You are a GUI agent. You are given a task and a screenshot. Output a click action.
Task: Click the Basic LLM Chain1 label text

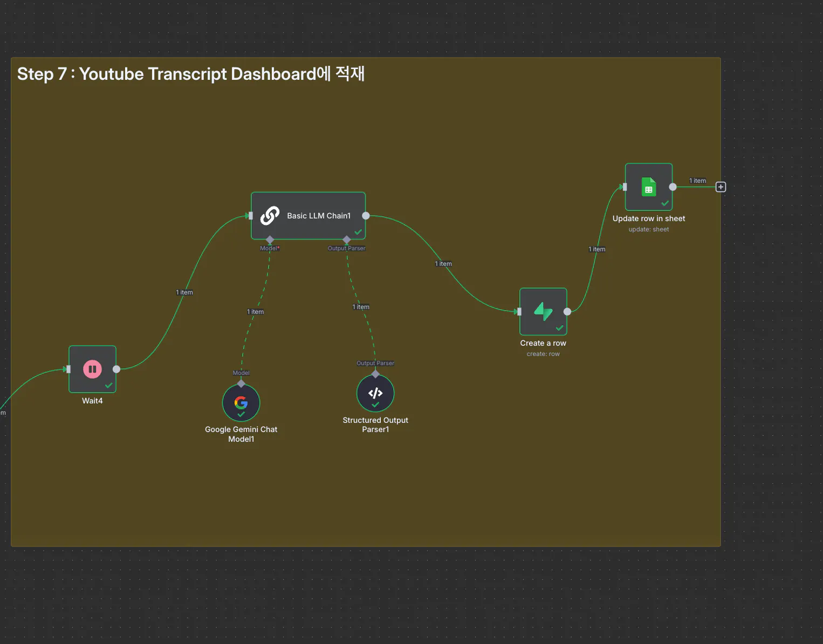(319, 216)
